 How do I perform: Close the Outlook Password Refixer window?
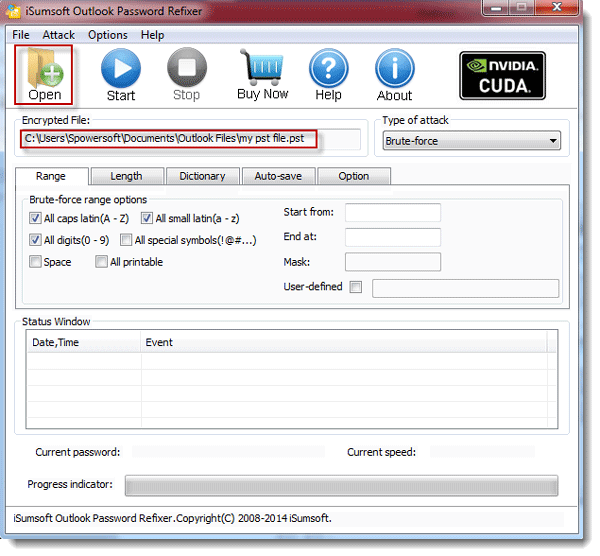click(557, 8)
